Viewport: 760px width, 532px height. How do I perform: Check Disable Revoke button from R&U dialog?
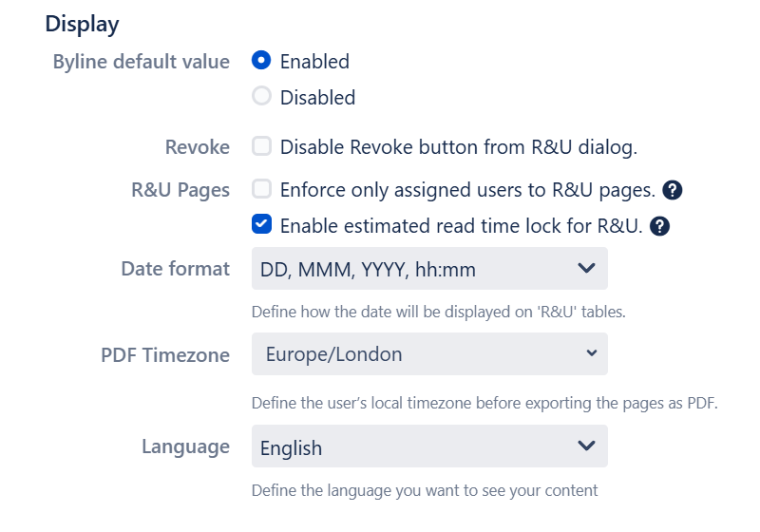[x=261, y=147]
